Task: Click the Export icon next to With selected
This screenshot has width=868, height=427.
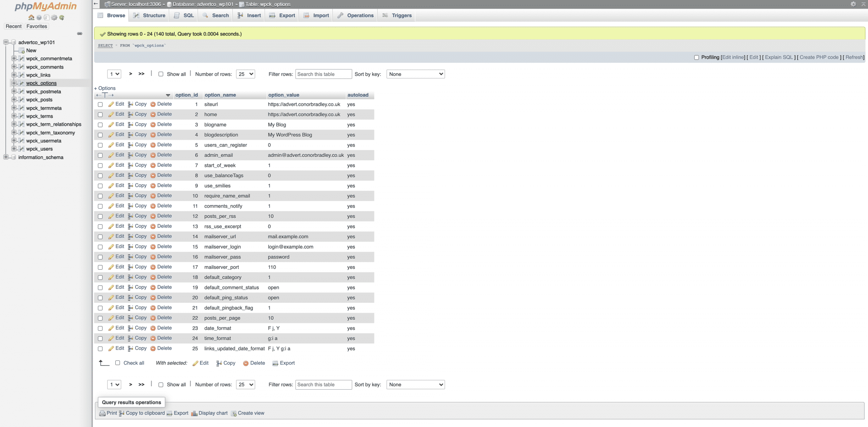Action: tap(275, 363)
